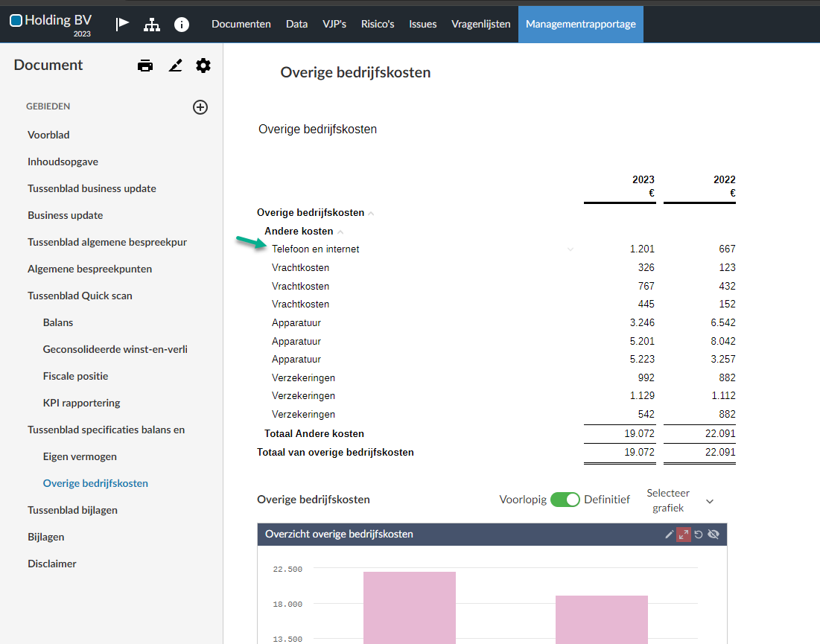Image resolution: width=820 pixels, height=644 pixels.
Task: Open Voorblad in the sidebar
Action: click(x=48, y=135)
